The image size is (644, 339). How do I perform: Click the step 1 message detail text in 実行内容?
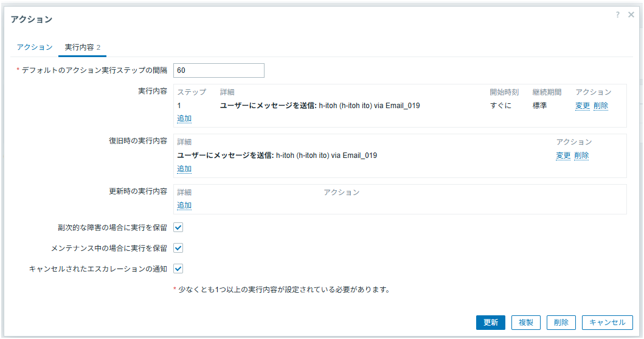(x=320, y=106)
